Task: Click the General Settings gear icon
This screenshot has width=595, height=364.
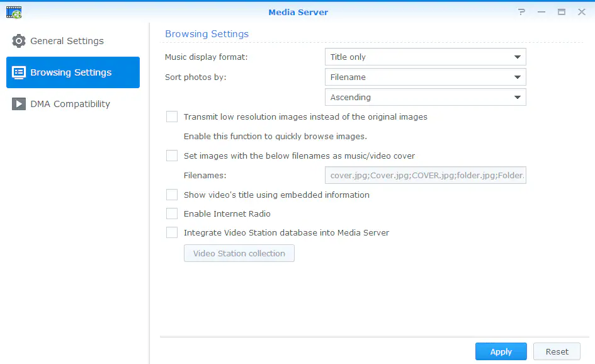Action: coord(19,41)
